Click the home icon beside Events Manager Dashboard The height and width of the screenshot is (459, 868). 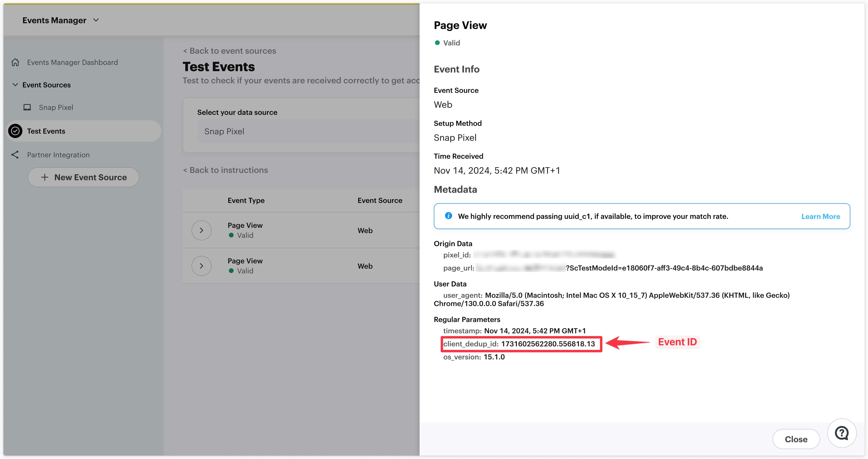pos(15,62)
